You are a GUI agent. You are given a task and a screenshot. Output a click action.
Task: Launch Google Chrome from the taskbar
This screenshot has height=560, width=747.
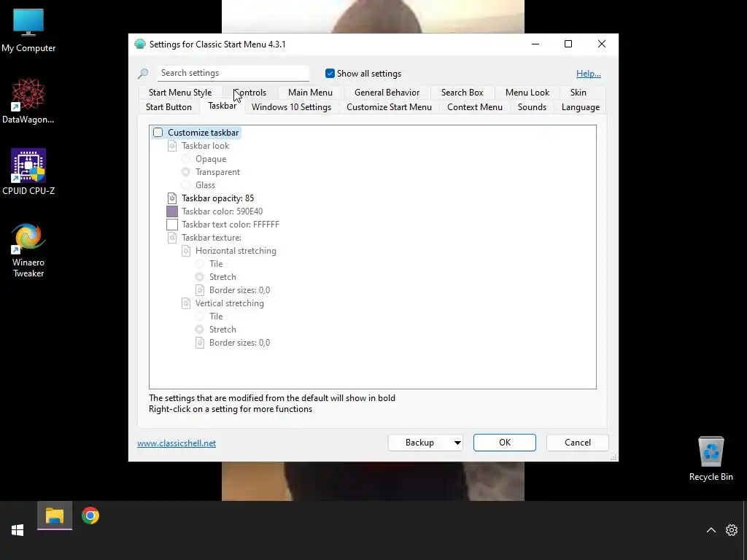[90, 516]
